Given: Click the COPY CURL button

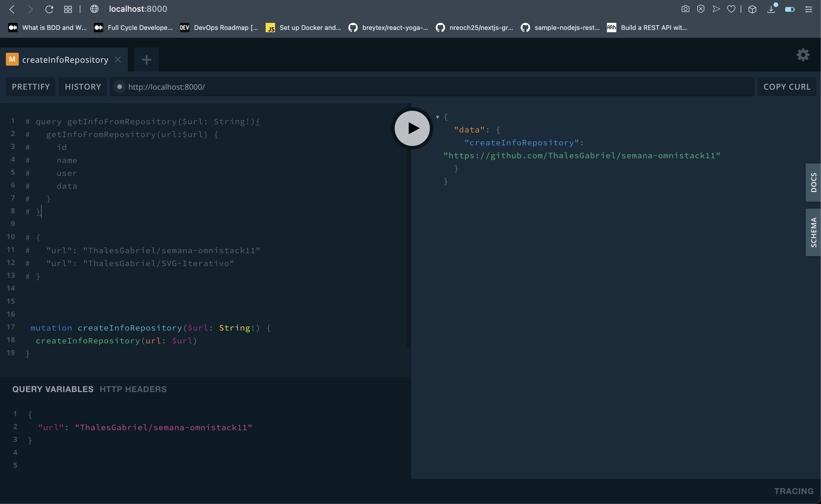Looking at the screenshot, I should point(787,87).
